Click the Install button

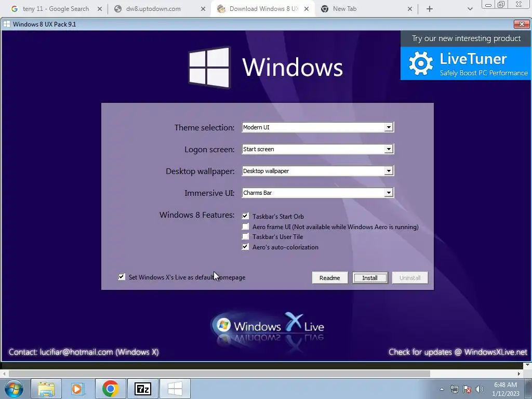click(370, 278)
